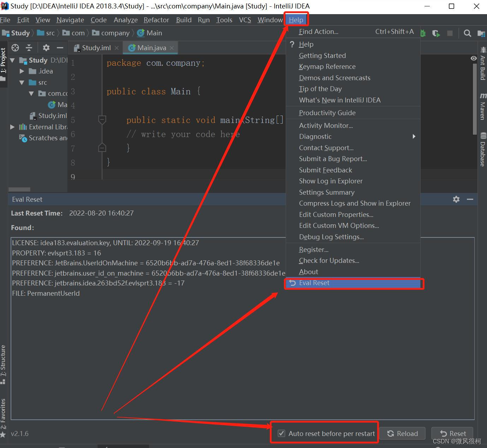The image size is (487, 448).
Task: Select Productivity Guide menu entry
Action: 353,113
